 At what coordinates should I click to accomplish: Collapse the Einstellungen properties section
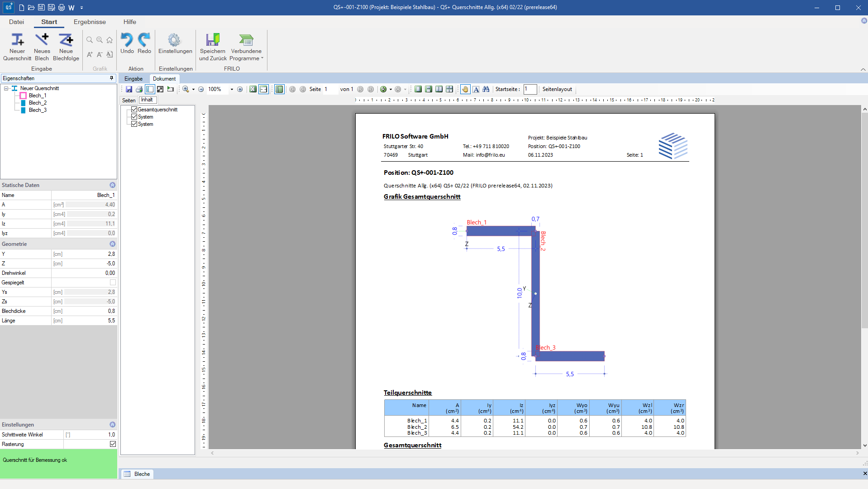coord(112,425)
